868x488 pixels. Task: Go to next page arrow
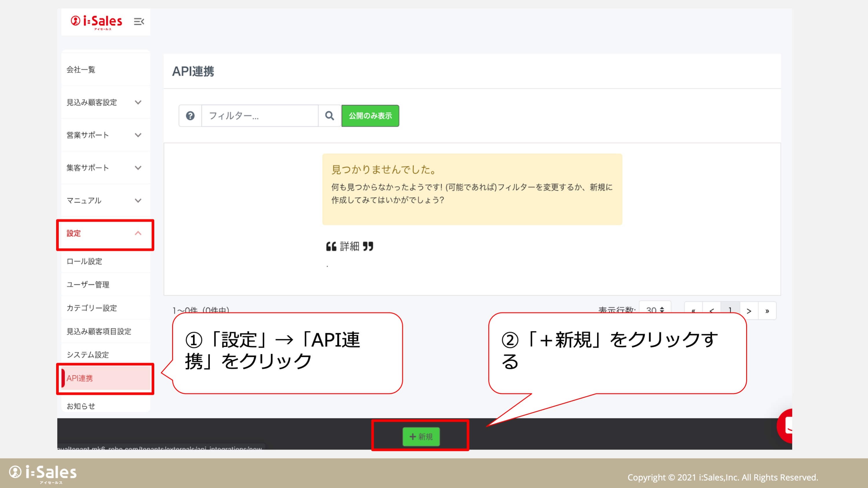click(749, 310)
